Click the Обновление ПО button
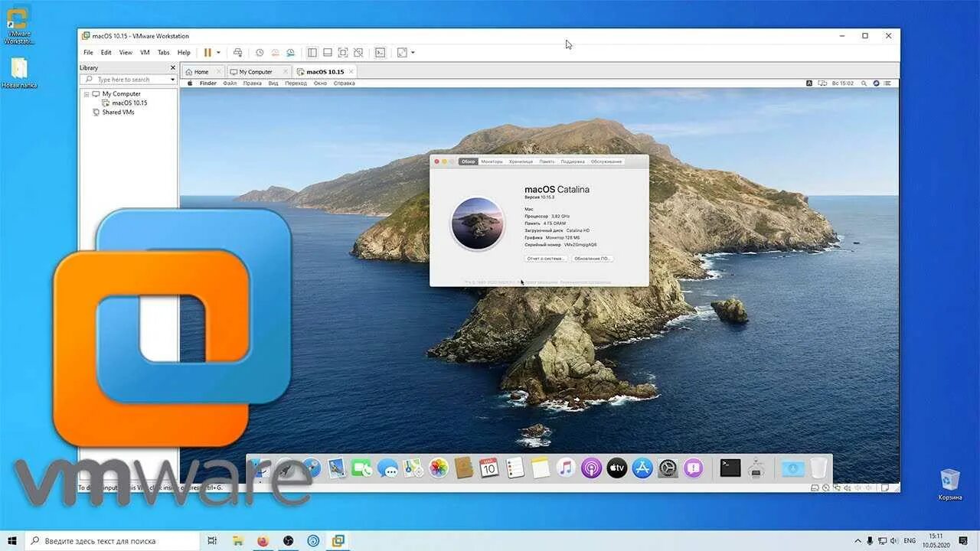Viewport: 980px width, 551px height. pos(593,259)
